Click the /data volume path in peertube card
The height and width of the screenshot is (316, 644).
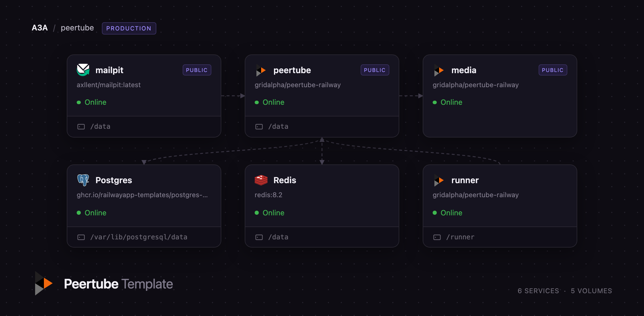click(x=278, y=126)
